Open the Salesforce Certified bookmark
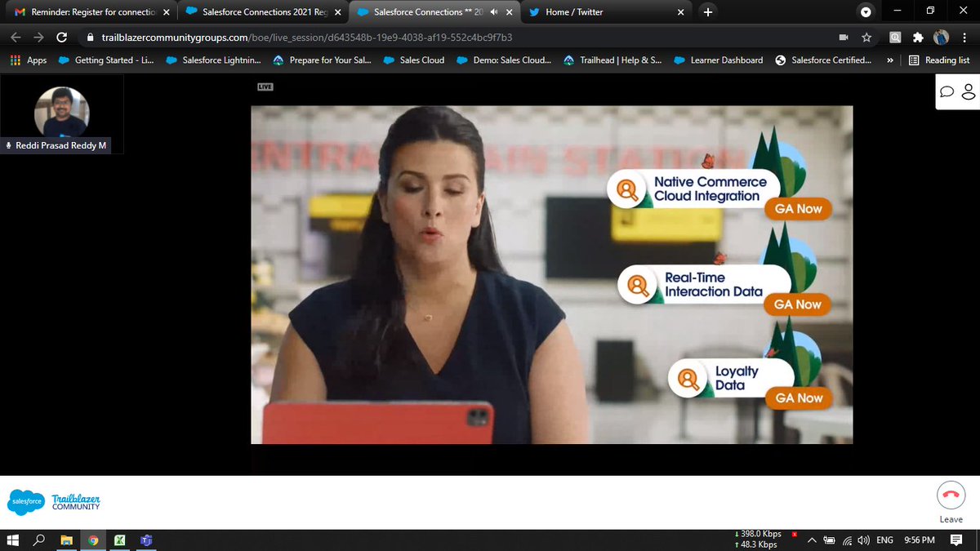The image size is (980, 551). click(822, 60)
